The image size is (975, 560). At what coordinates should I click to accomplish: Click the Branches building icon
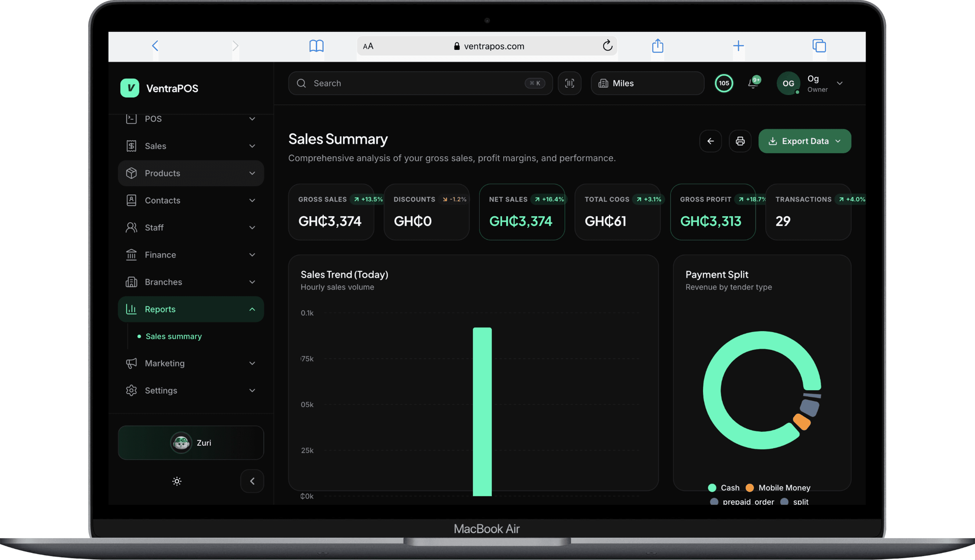[131, 282]
